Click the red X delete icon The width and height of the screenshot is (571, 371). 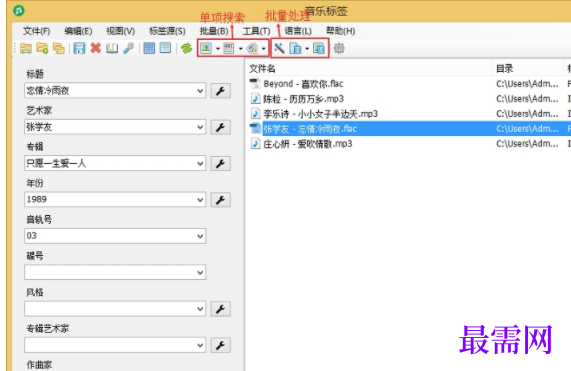[96, 48]
